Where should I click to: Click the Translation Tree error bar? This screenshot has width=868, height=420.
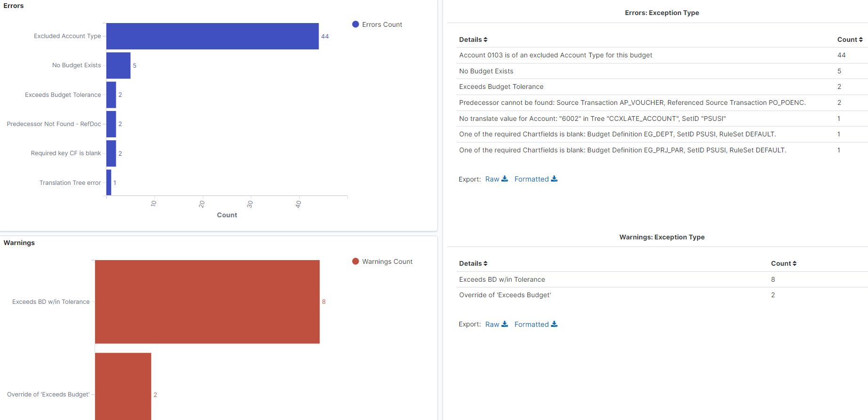pos(109,182)
